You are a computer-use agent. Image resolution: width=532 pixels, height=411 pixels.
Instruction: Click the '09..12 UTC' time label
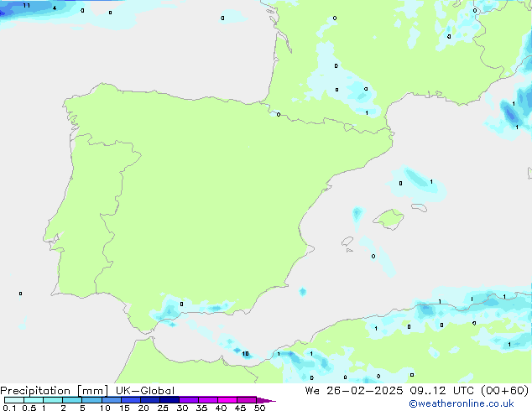pos(442,391)
